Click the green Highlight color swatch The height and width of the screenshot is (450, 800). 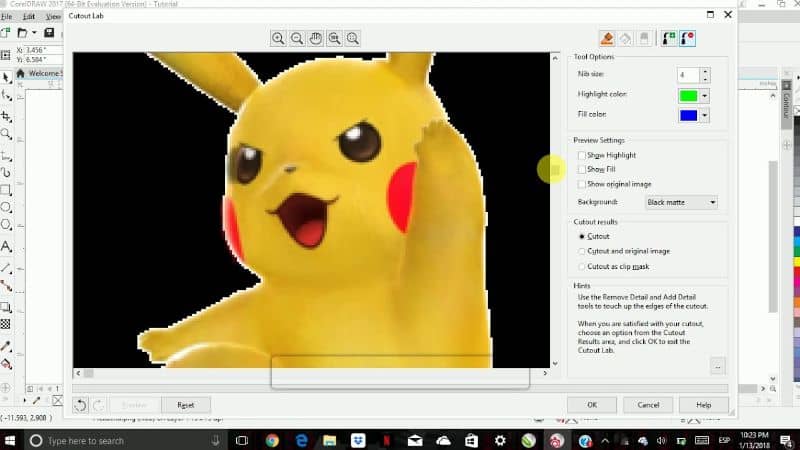point(688,96)
